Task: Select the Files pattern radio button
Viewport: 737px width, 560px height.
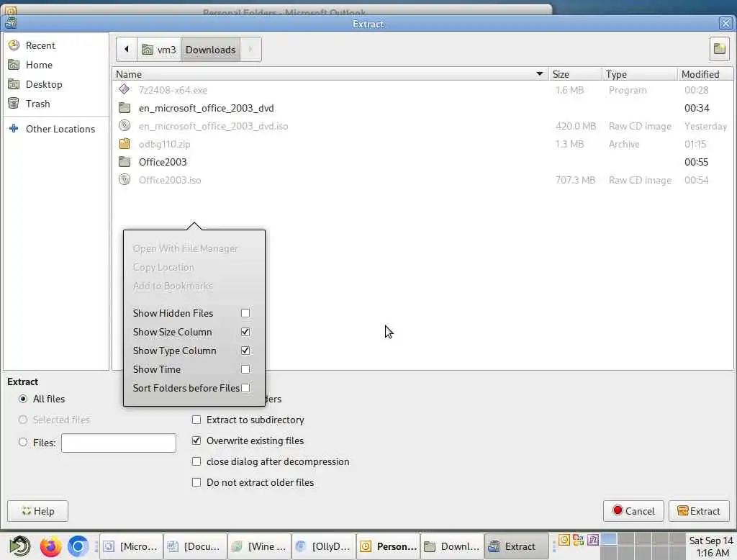Action: click(22, 443)
